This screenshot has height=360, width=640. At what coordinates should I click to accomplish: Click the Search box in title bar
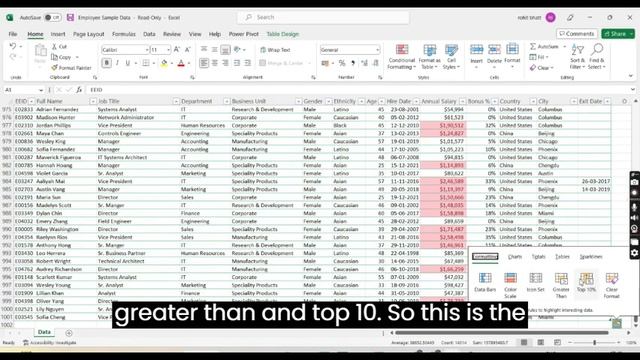[x=323, y=18]
